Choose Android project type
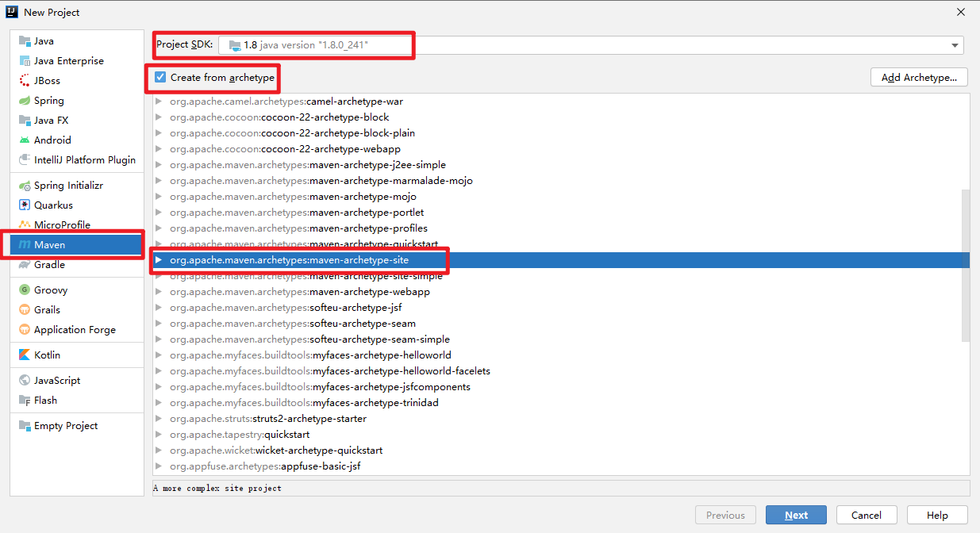 pyautogui.click(x=77, y=140)
